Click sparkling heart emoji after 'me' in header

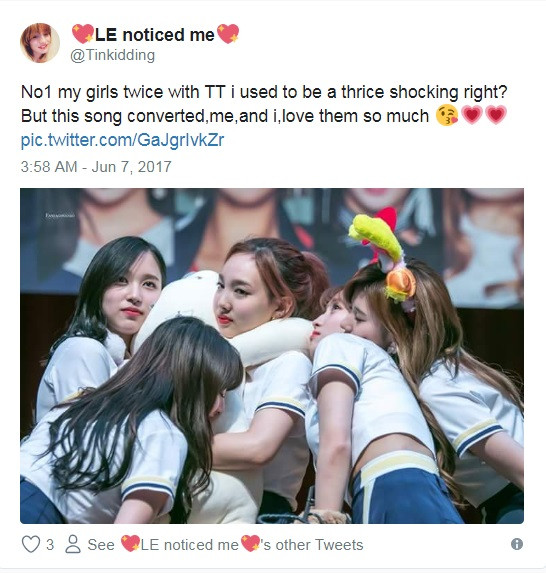tap(228, 34)
